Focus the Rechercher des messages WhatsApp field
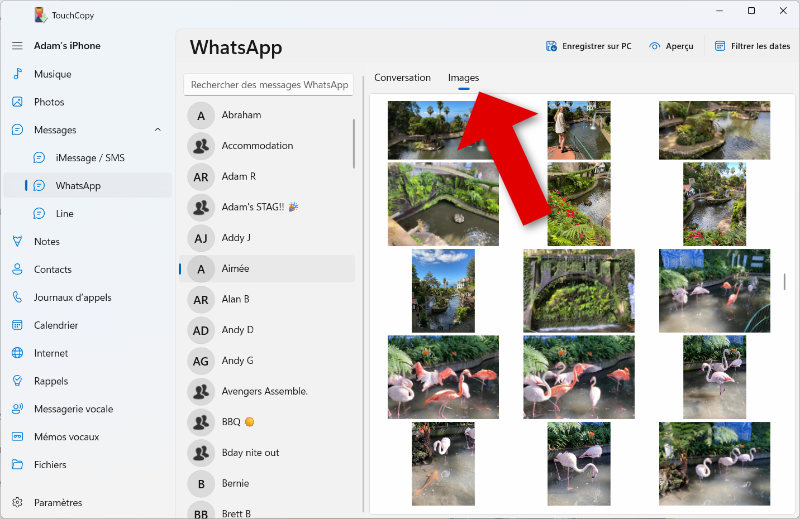Image resolution: width=800 pixels, height=519 pixels. 269,85
